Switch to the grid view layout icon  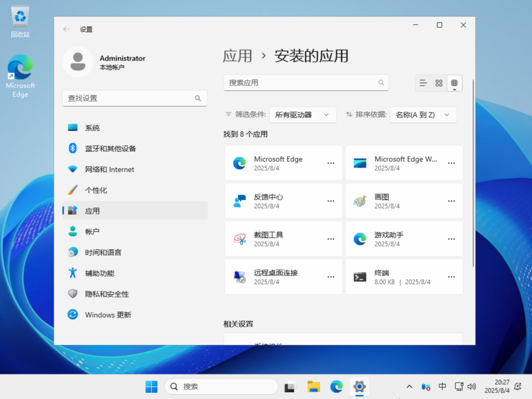click(x=454, y=83)
